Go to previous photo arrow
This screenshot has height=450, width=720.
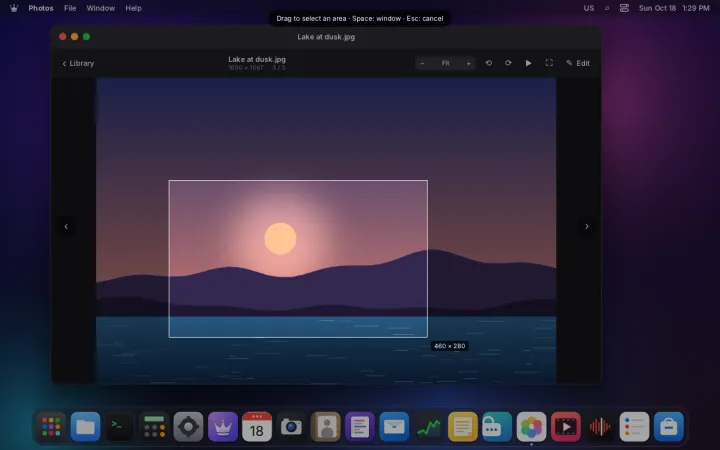(66, 226)
